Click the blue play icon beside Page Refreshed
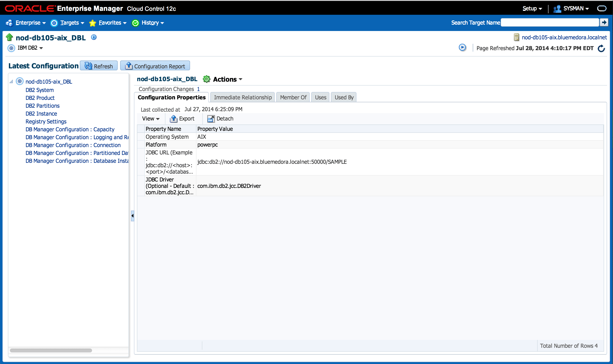The height and width of the screenshot is (364, 613). 462,48
